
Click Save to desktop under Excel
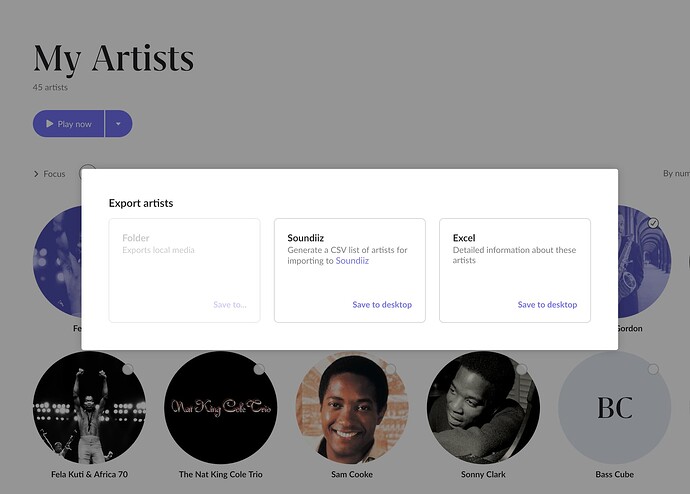coord(547,305)
